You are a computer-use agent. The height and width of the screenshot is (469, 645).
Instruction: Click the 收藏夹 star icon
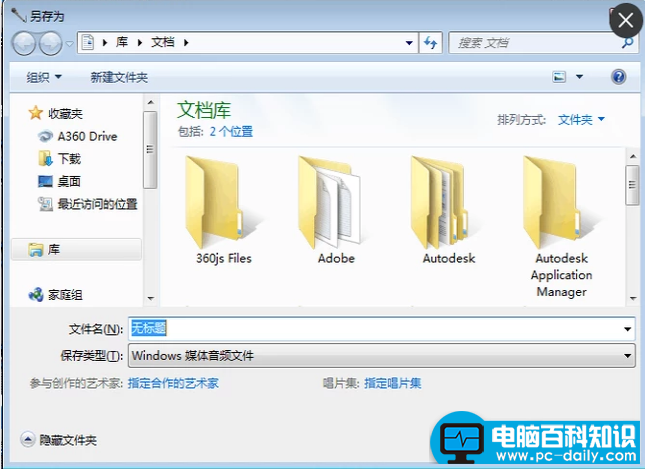pyautogui.click(x=35, y=113)
